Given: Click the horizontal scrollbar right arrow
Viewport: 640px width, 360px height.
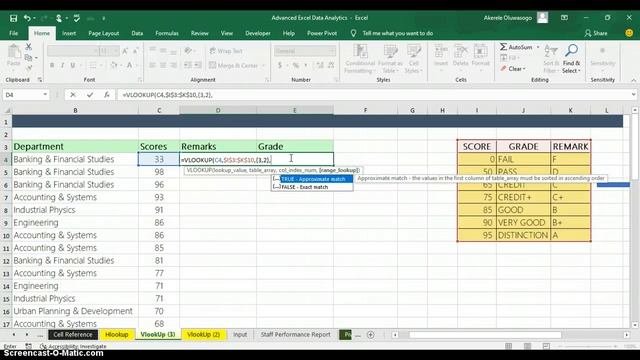Looking at the screenshot, I should 627,335.
